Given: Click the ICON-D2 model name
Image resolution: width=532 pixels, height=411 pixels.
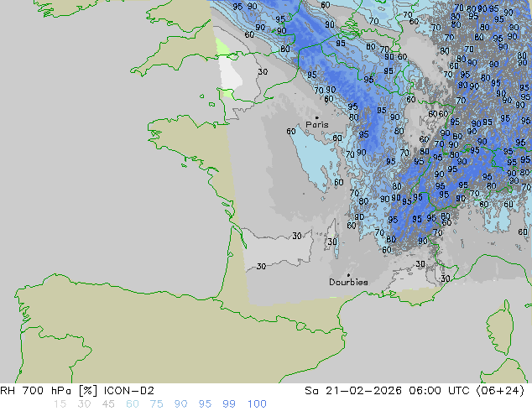Looking at the screenshot, I should [129, 391].
